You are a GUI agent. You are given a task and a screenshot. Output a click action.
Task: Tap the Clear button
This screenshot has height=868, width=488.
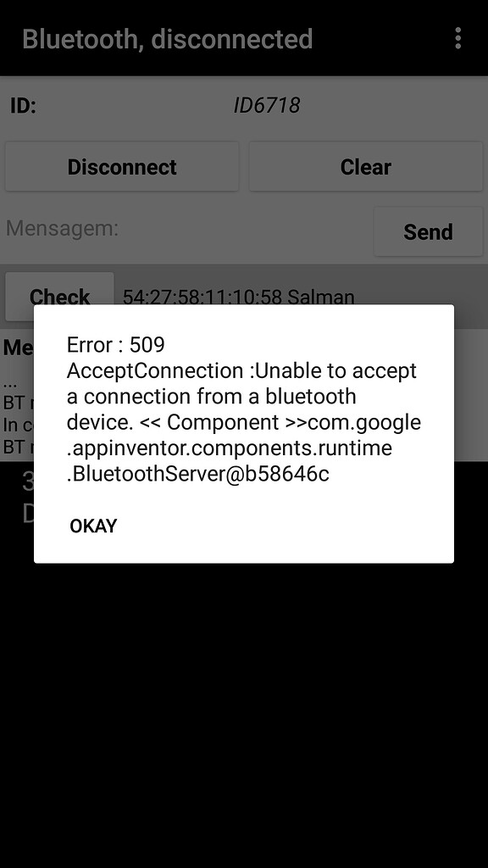click(366, 167)
